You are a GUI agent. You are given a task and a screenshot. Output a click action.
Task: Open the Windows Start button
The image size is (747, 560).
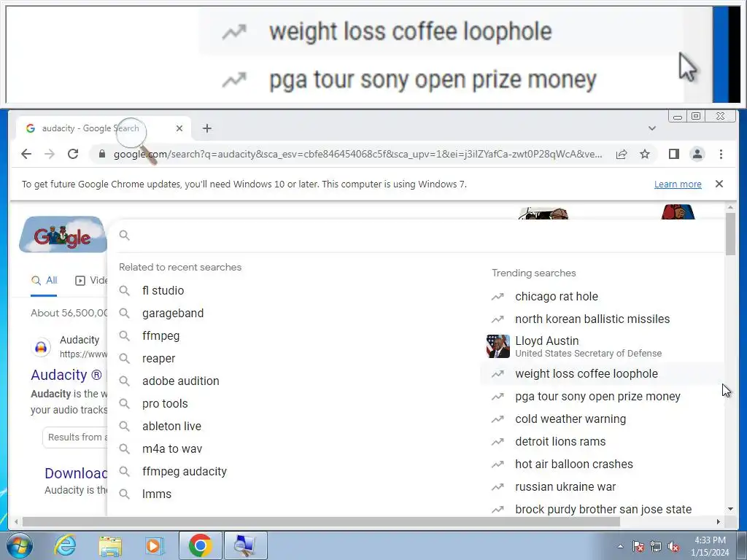(x=20, y=545)
